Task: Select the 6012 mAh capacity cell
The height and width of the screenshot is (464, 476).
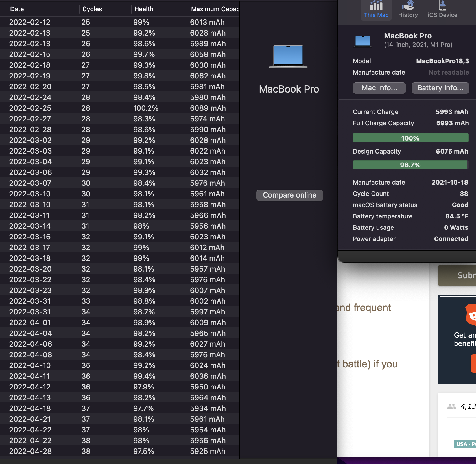Action: click(x=207, y=248)
